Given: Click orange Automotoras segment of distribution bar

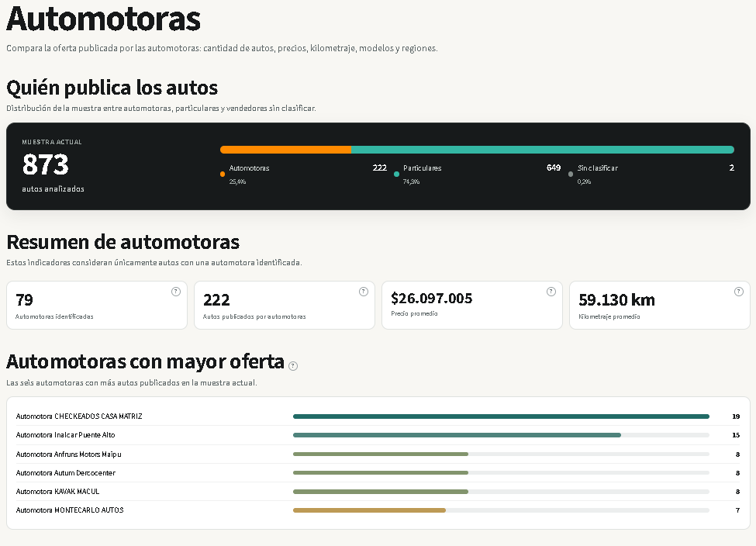Looking at the screenshot, I should (x=285, y=150).
